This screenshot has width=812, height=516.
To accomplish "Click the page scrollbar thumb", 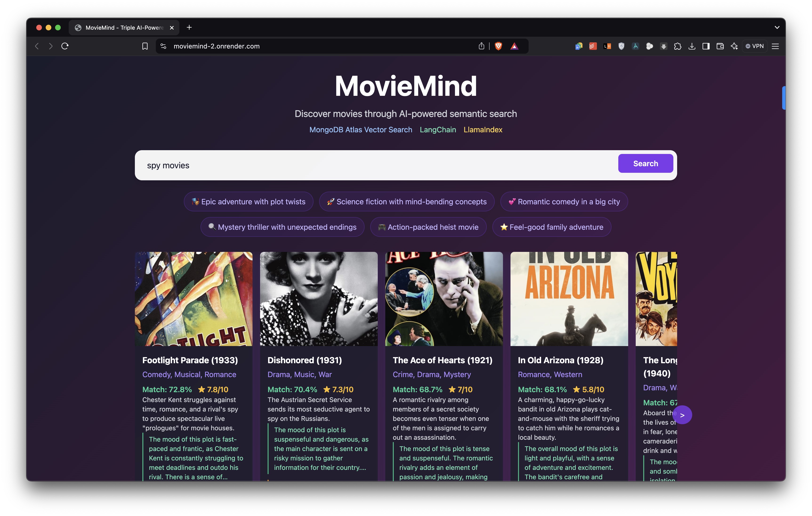I will point(784,98).
